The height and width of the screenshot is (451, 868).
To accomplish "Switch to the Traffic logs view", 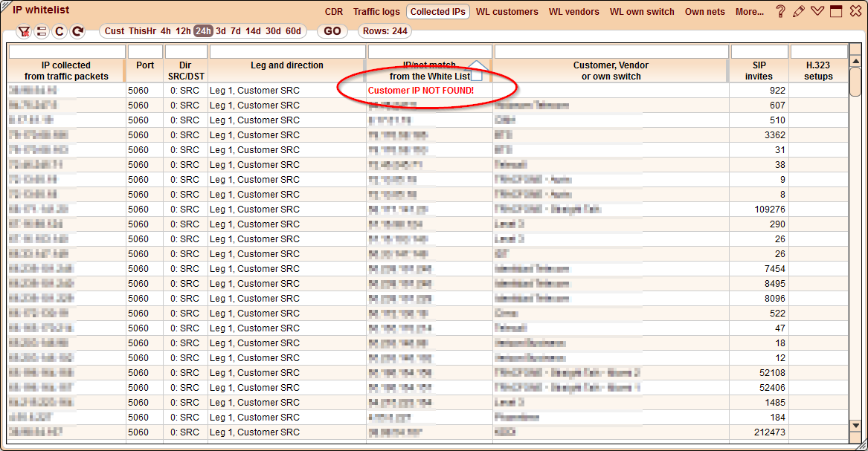I will click(376, 11).
